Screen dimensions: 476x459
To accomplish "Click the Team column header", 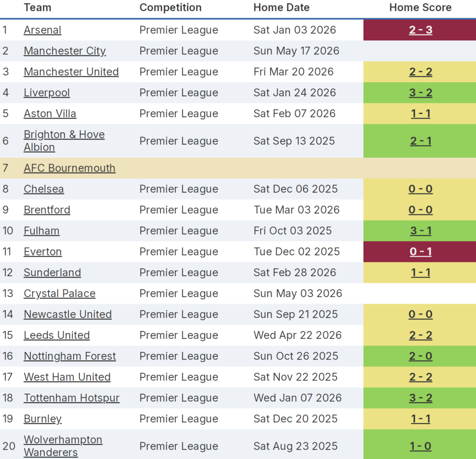I will tap(38, 7).
